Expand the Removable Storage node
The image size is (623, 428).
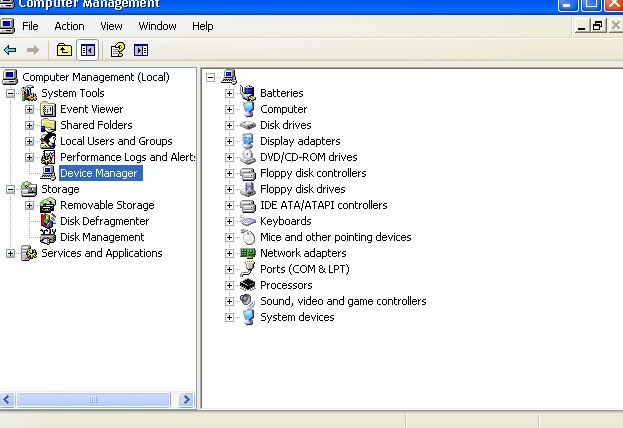(29, 205)
